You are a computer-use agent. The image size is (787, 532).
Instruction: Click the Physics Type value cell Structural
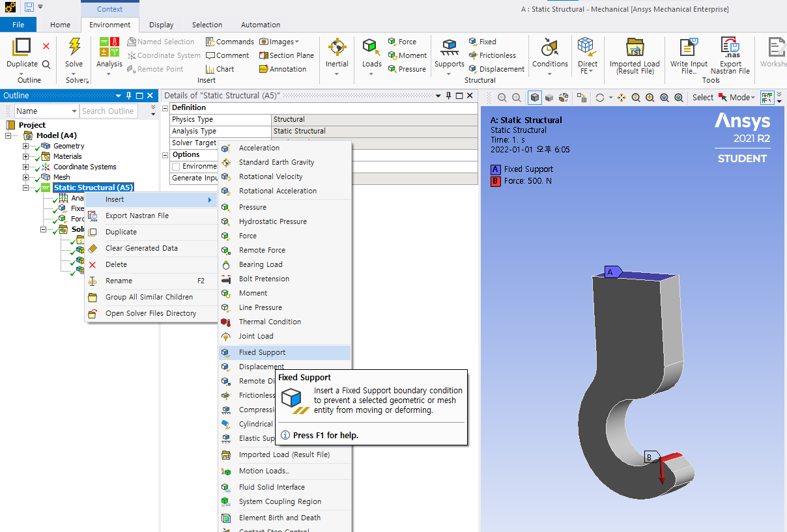(374, 120)
